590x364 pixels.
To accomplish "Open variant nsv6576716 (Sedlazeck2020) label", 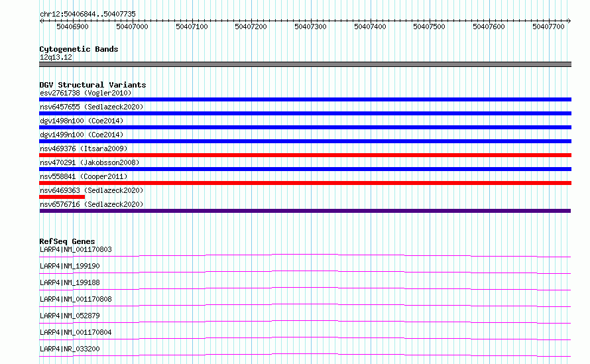I will point(91,204).
